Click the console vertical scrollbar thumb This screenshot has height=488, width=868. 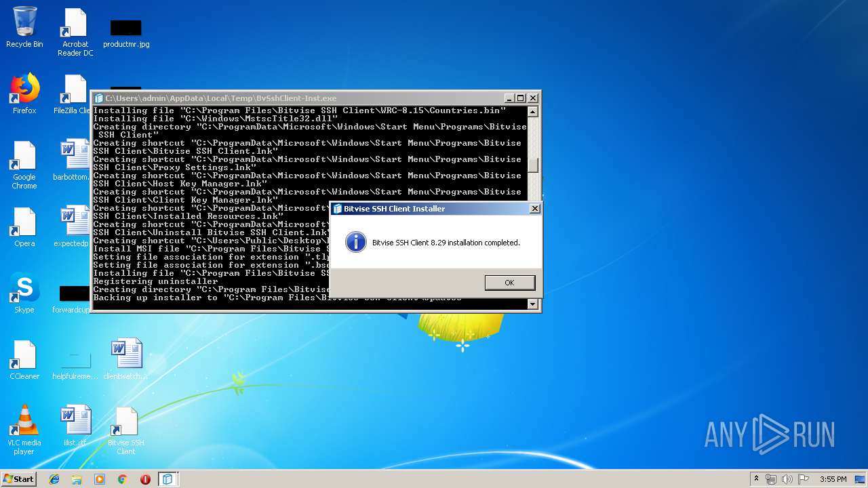(x=533, y=165)
